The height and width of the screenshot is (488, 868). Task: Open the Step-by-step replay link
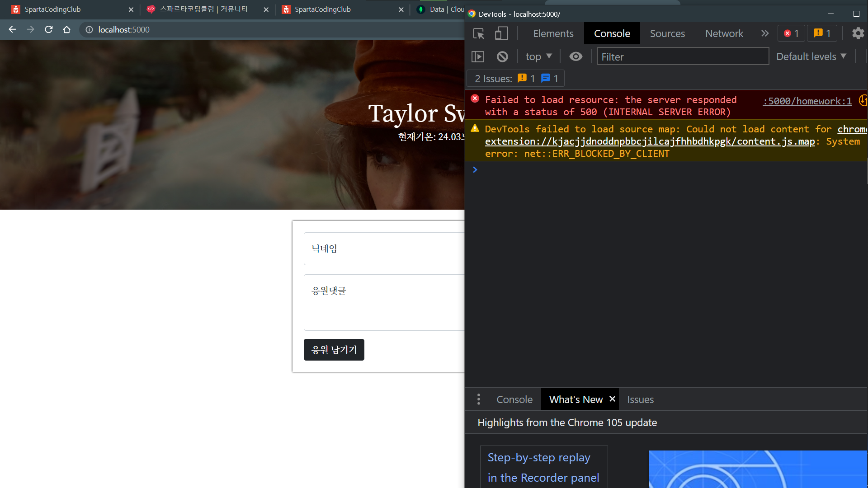tap(543, 467)
